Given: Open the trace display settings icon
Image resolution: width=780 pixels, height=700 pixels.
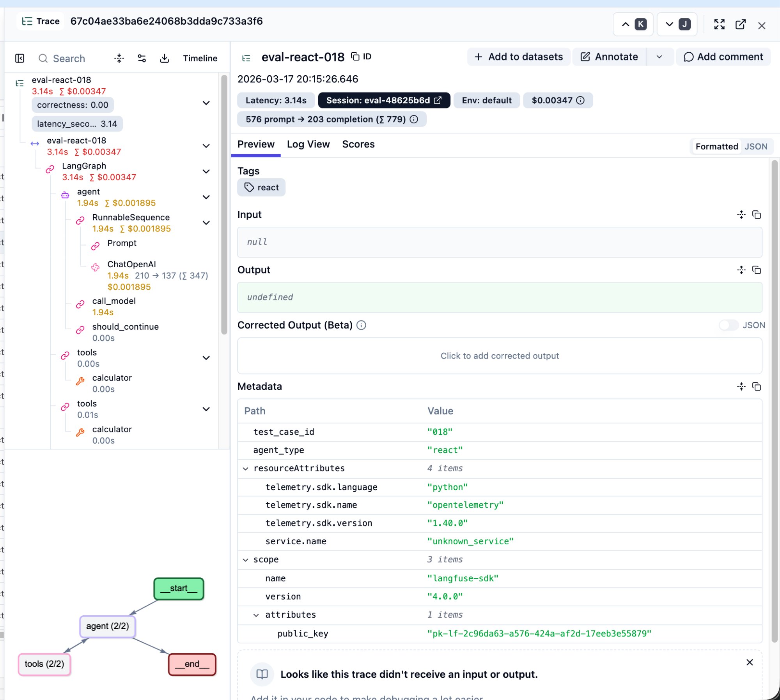Looking at the screenshot, I should (x=142, y=58).
